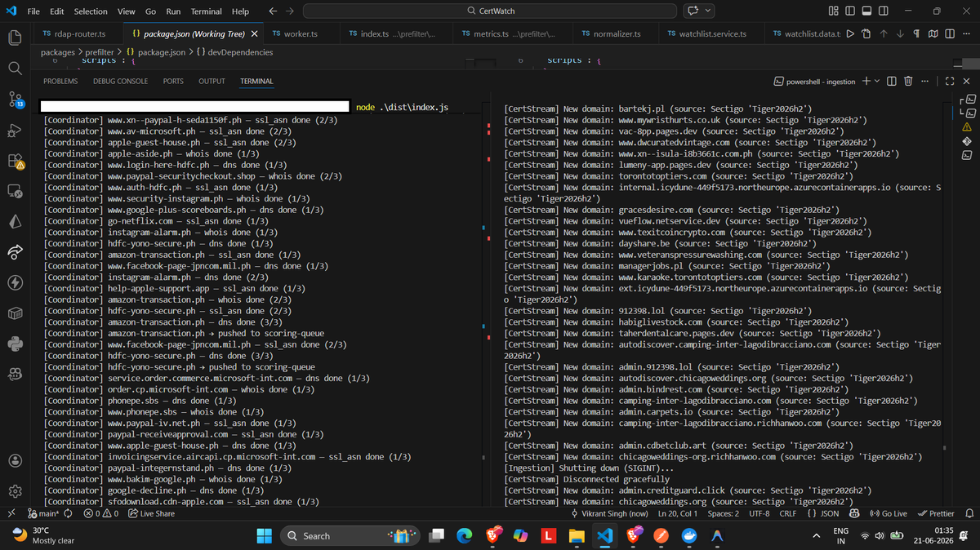This screenshot has width=980, height=550.
Task: Open the Copilot chat dropdown in title bar
Action: tap(707, 11)
